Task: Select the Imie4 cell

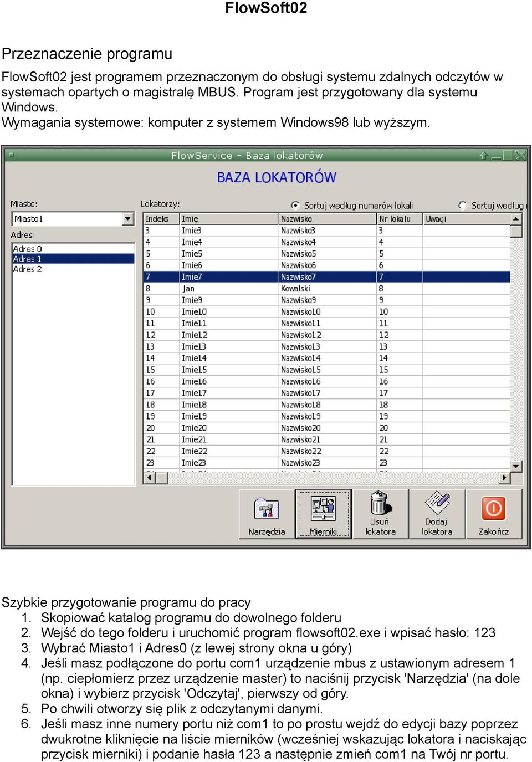Action: (228, 242)
